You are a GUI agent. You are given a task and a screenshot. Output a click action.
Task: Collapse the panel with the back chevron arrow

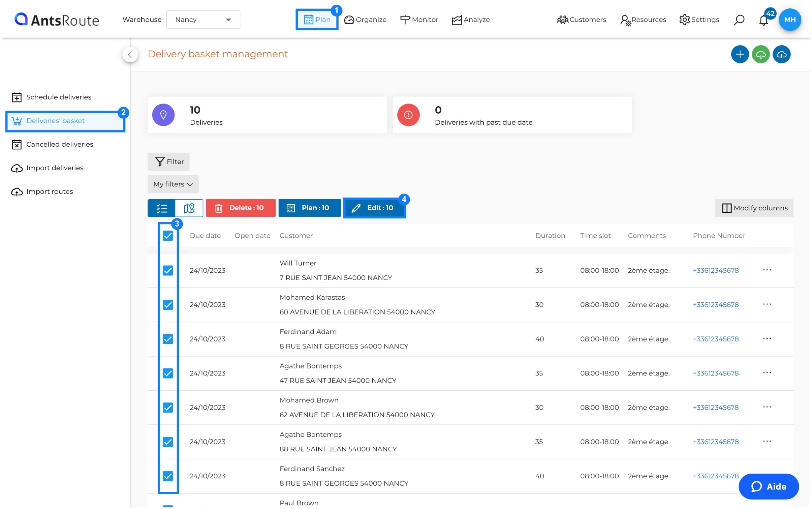(x=130, y=54)
